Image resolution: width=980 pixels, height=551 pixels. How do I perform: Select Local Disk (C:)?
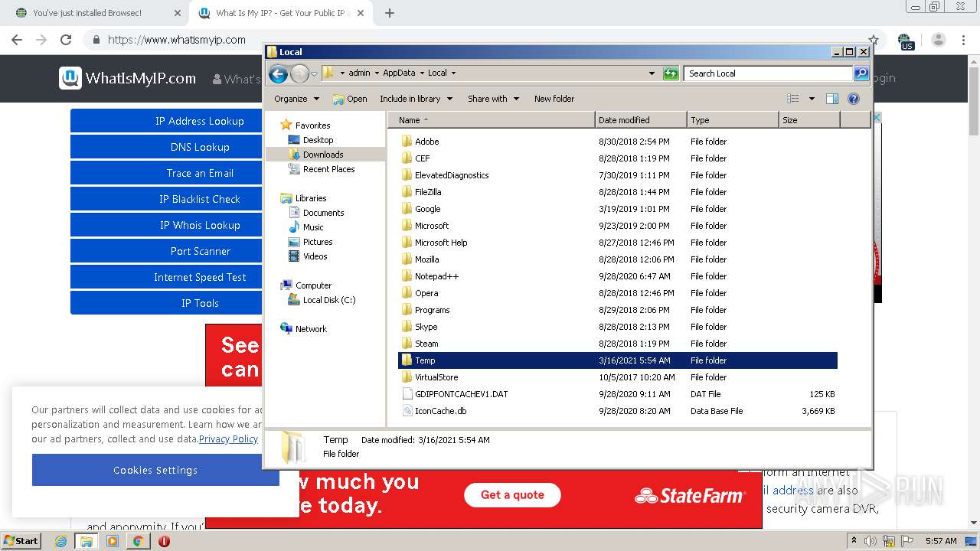[329, 300]
